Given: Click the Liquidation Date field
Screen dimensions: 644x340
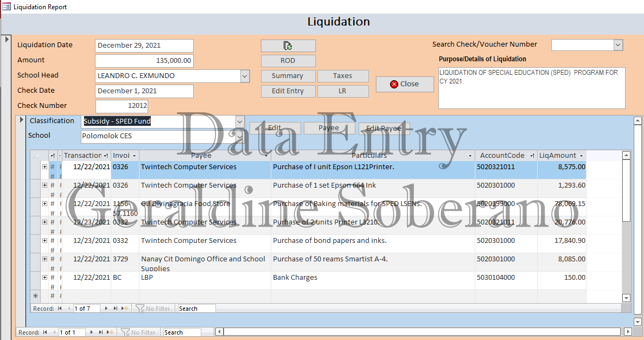Looking at the screenshot, I should tap(144, 46).
